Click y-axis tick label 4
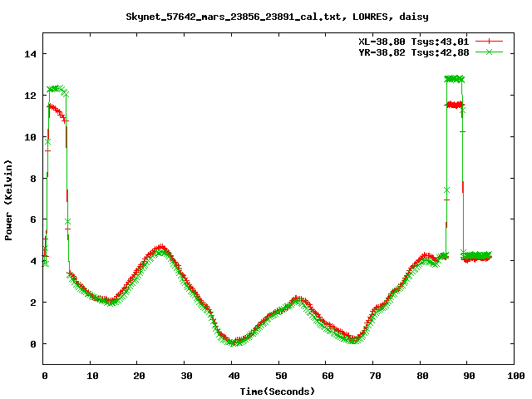 [33, 261]
